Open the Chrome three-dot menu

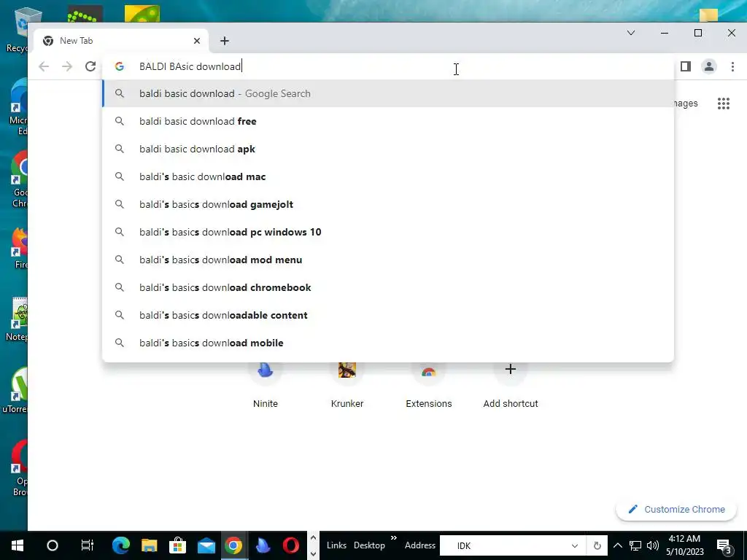[732, 66]
